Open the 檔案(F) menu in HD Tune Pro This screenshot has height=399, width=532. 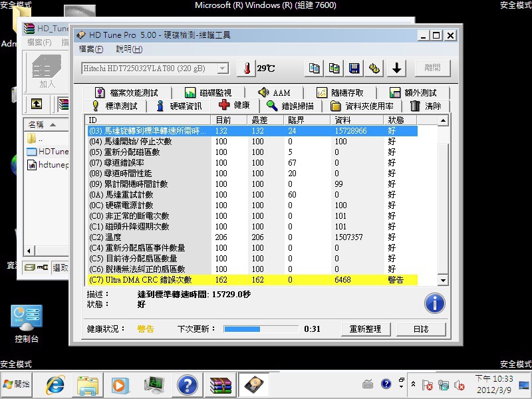tap(90, 49)
